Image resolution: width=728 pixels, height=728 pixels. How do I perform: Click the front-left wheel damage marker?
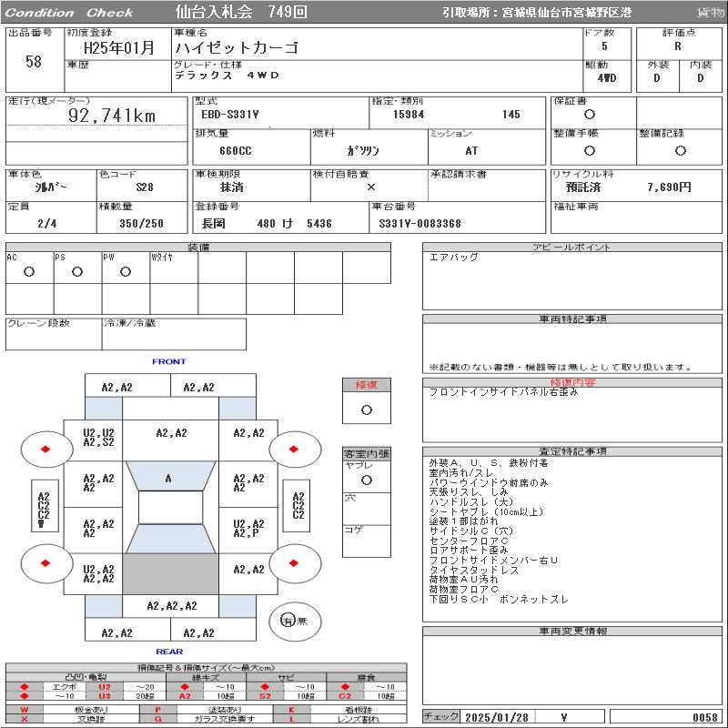(x=45, y=450)
